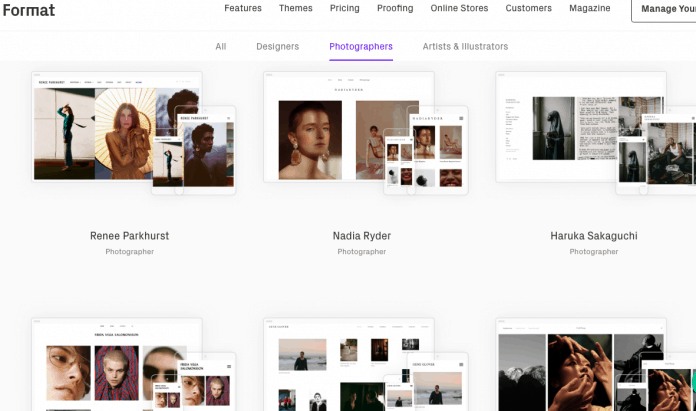696x411 pixels.
Task: Select the Photographers filter tab
Action: click(361, 47)
